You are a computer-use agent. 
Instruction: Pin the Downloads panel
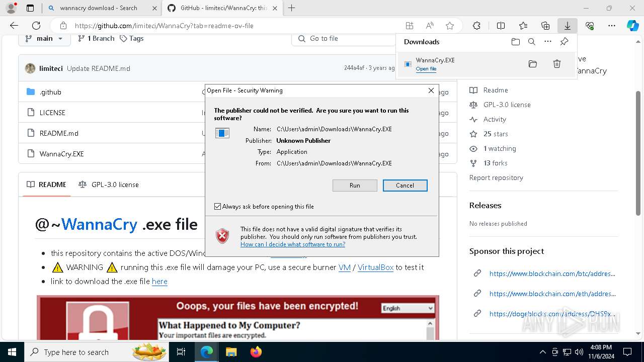point(564,42)
